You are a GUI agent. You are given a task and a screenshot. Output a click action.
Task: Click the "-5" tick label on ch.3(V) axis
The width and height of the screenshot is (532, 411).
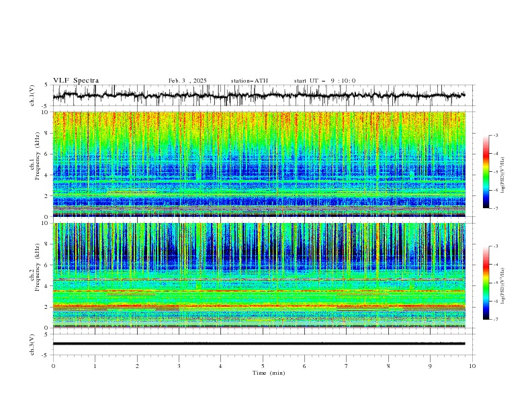(x=46, y=355)
